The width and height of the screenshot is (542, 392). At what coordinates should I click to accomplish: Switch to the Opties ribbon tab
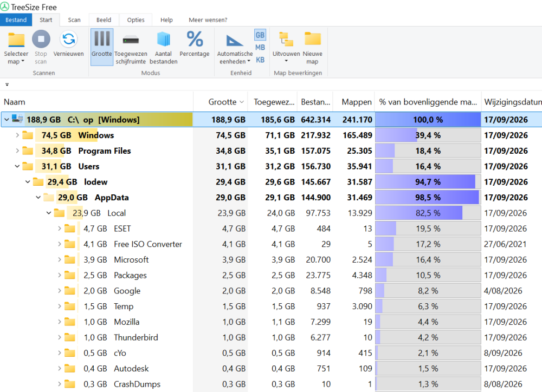click(136, 19)
